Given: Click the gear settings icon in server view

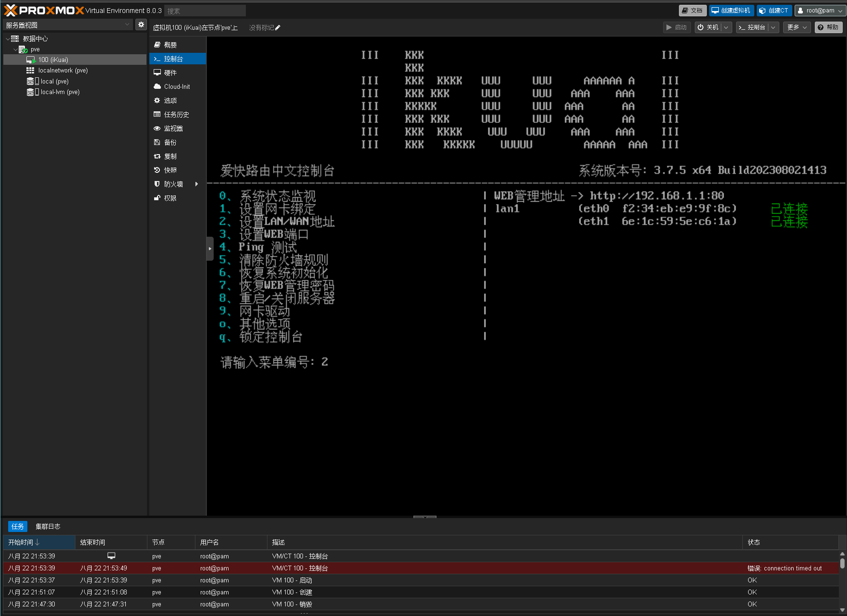Looking at the screenshot, I should (x=141, y=25).
